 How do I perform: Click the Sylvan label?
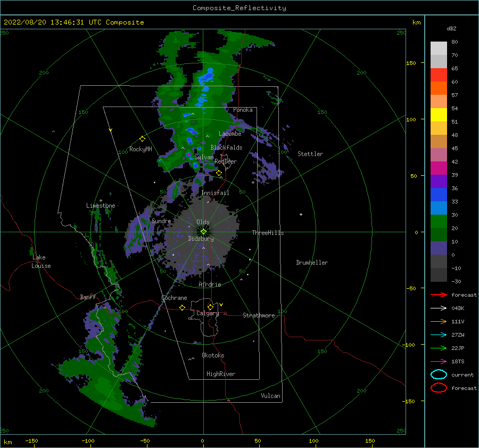tap(204, 157)
